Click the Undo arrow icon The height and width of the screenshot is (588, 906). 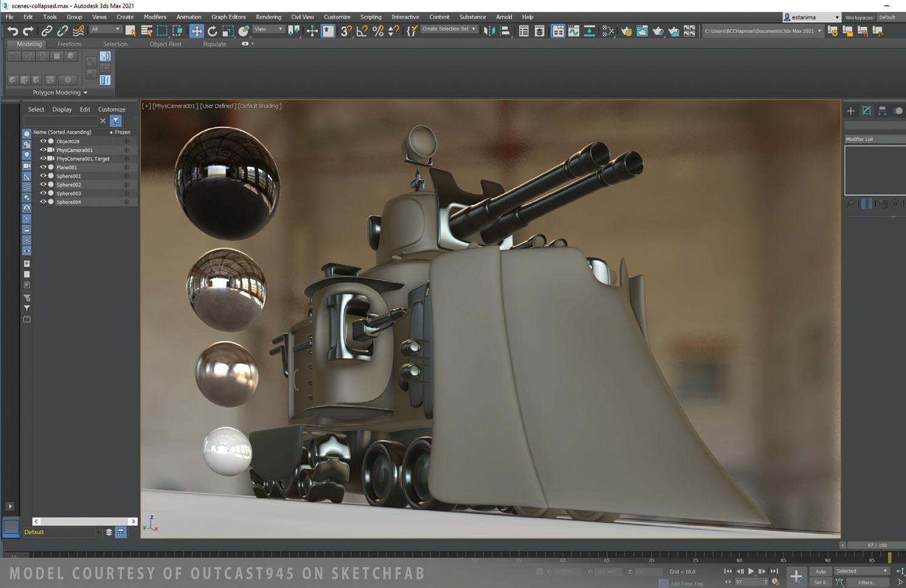click(x=12, y=30)
